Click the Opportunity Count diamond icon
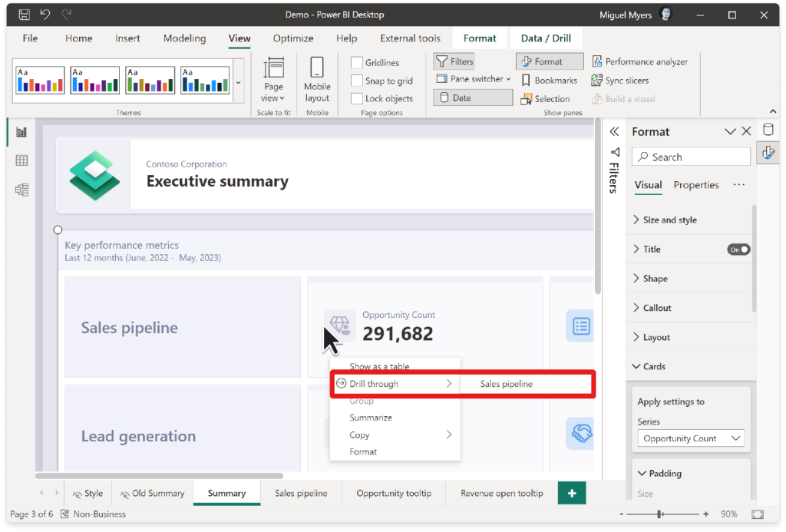The image size is (786, 532). [339, 325]
